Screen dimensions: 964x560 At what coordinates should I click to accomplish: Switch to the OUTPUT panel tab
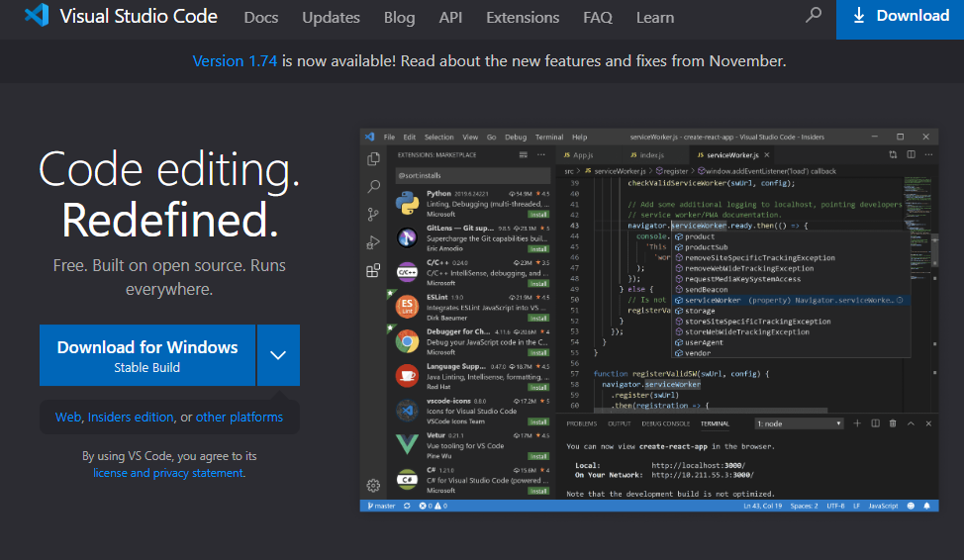(x=620, y=423)
